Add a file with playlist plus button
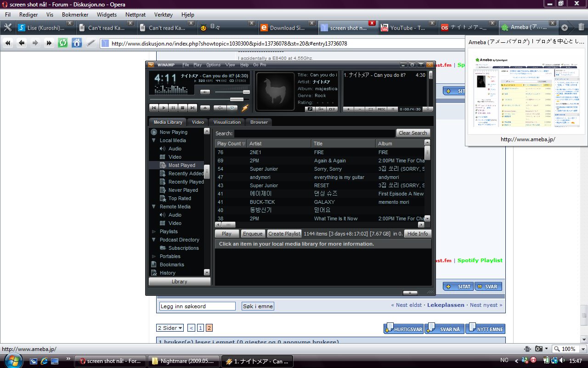Image resolution: width=588 pixels, height=368 pixels. click(x=349, y=109)
